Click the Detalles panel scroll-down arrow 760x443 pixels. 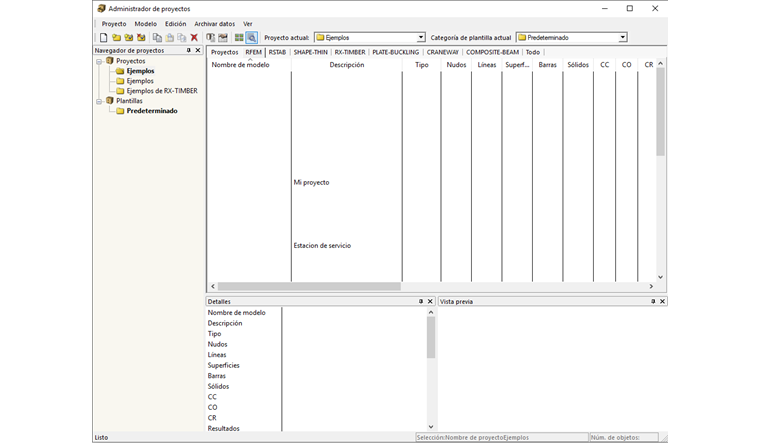pyautogui.click(x=431, y=427)
